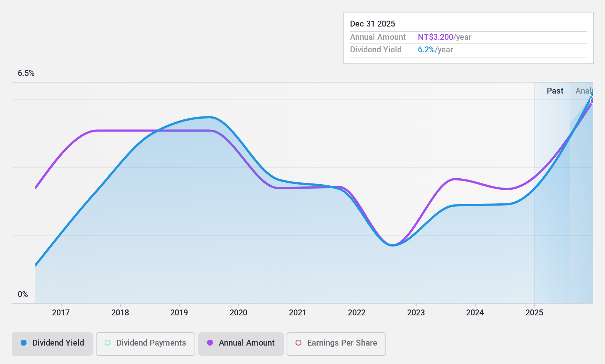Click the 2023 x-axis label
Image resolution: width=605 pixels, height=364 pixels.
point(416,313)
